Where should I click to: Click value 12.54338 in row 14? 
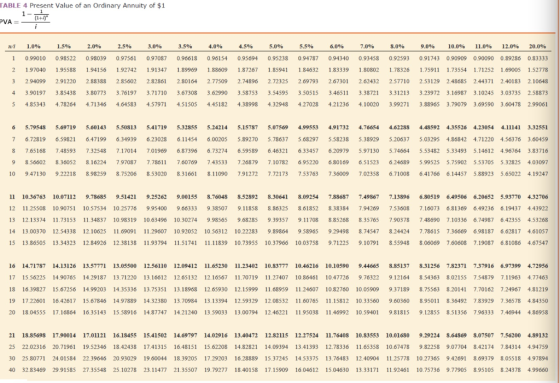[x=64, y=231]
